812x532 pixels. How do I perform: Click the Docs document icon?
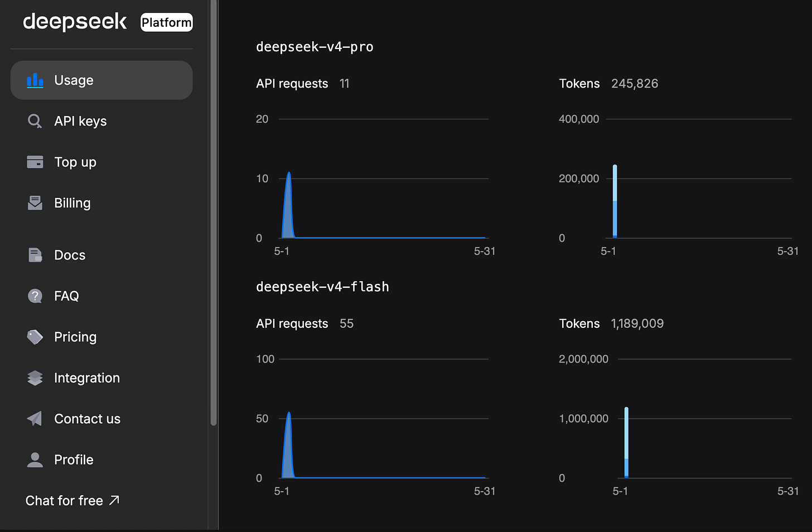(35, 255)
